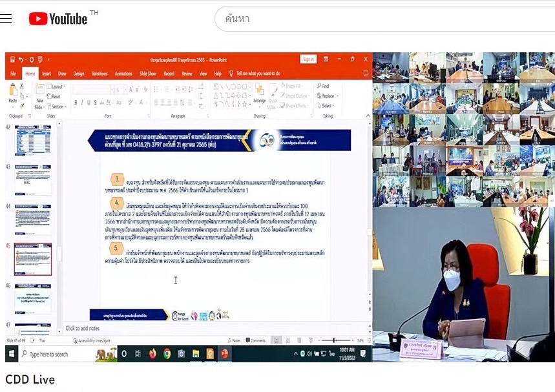Image resolution: width=555 pixels, height=392 pixels.
Task: Toggle text Shadow formatting
Action: click(95, 103)
